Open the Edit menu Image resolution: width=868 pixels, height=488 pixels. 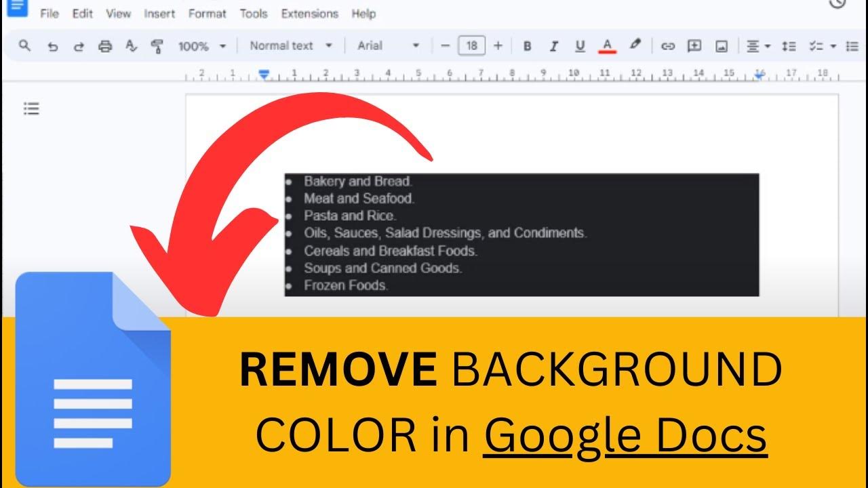(x=83, y=14)
